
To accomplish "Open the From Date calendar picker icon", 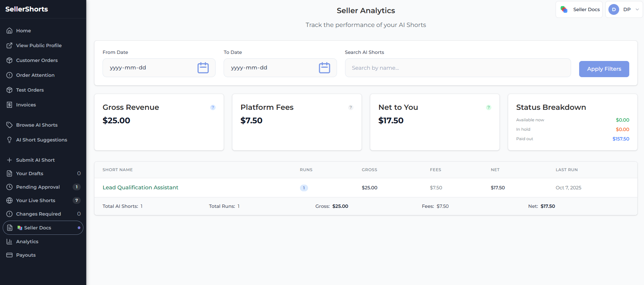I will pos(203,68).
